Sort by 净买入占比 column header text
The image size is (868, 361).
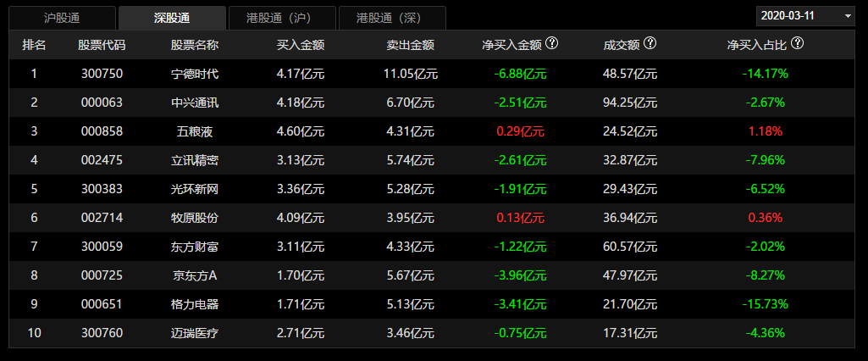[757, 45]
